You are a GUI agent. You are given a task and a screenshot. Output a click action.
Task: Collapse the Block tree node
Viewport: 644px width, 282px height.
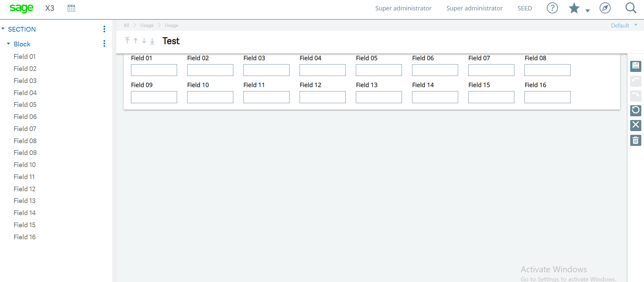pos(8,44)
